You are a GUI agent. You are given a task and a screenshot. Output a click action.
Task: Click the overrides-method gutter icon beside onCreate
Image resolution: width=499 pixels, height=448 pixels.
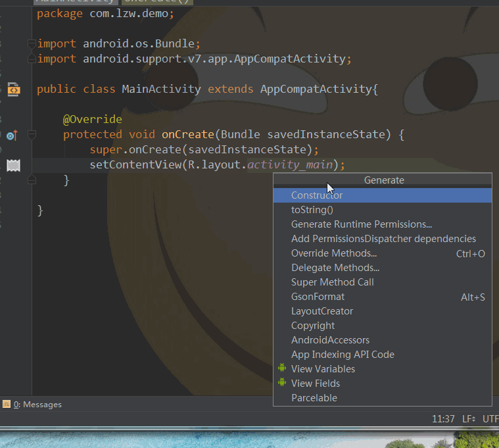point(12,136)
